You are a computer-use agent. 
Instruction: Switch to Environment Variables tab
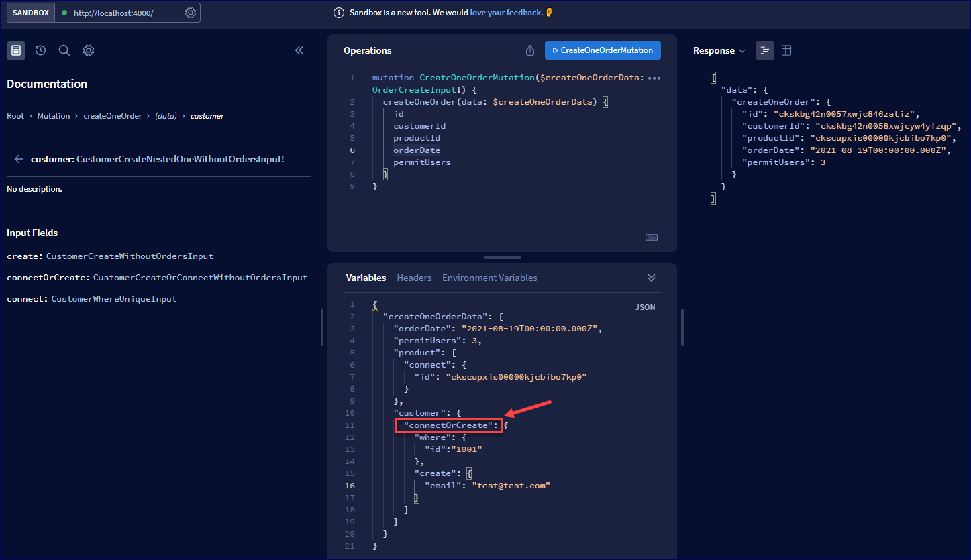click(489, 278)
